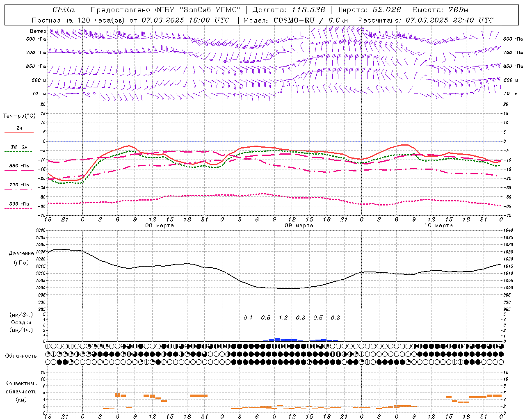Click the "Прогноз на 120 часа(ов)" forecast text
Screen dimensions: 525x420
(79, 20)
